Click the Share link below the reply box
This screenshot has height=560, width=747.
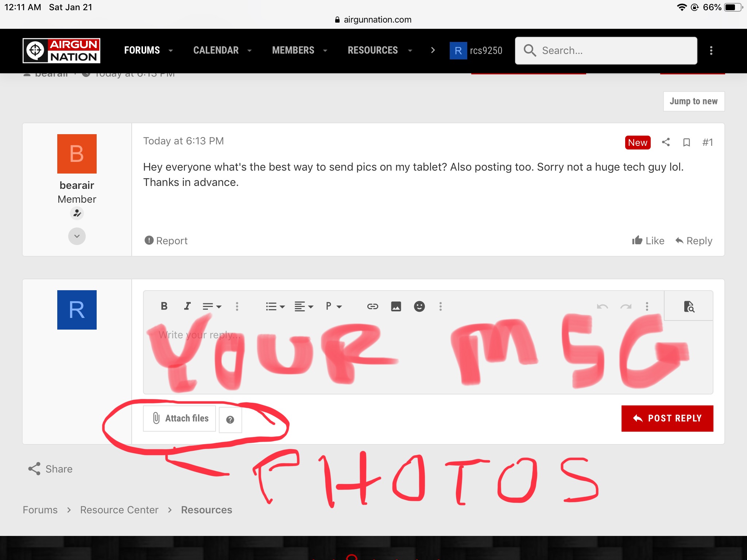(x=50, y=469)
